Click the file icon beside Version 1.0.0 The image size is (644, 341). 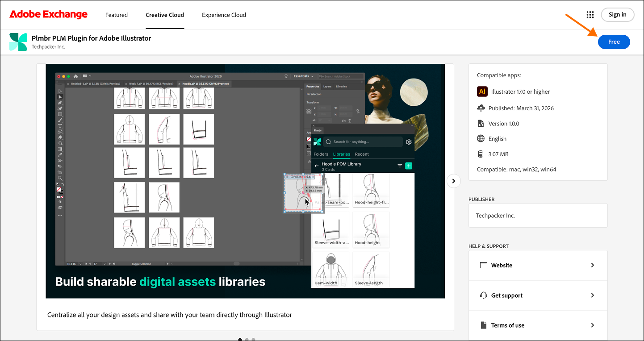click(x=481, y=123)
